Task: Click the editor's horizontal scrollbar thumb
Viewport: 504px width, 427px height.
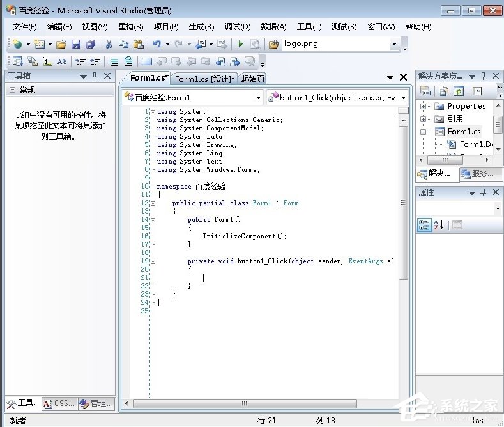Action: click(245, 403)
